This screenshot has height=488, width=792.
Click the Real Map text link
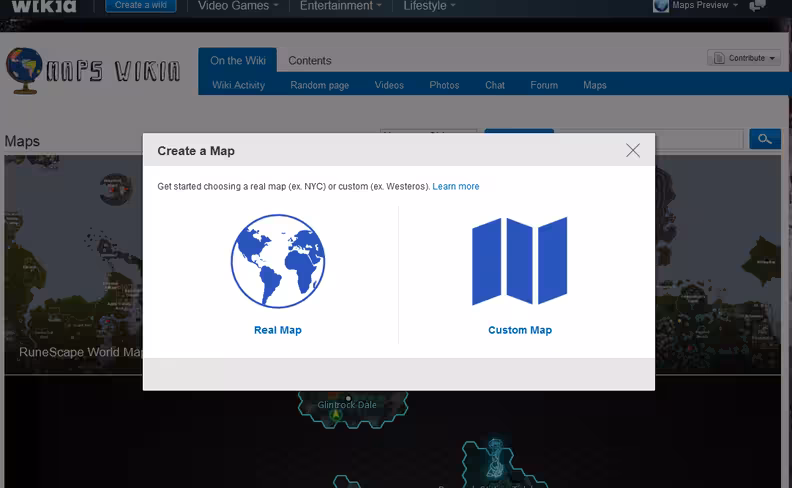click(278, 330)
